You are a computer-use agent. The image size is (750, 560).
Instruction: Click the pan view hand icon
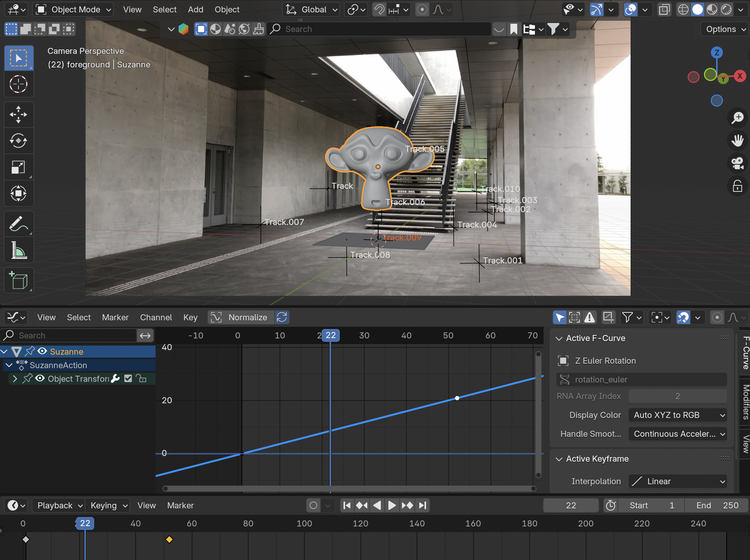pos(737,141)
